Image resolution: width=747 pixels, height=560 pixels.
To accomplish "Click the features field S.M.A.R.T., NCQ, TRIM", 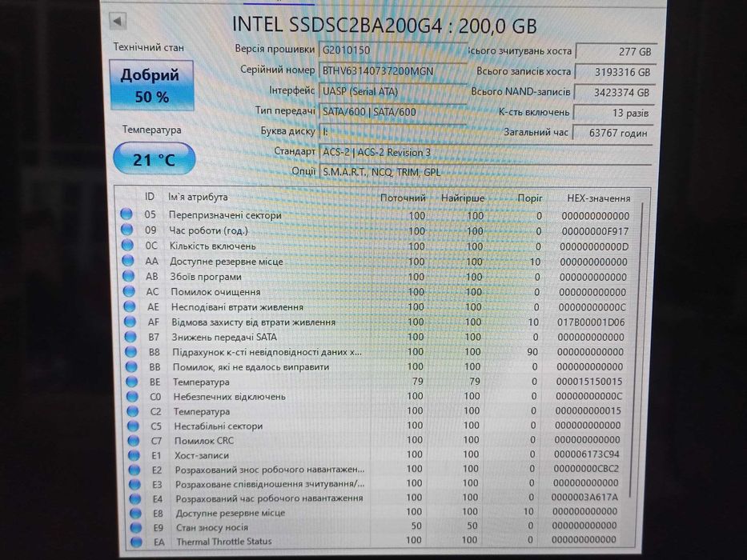I will (x=485, y=172).
